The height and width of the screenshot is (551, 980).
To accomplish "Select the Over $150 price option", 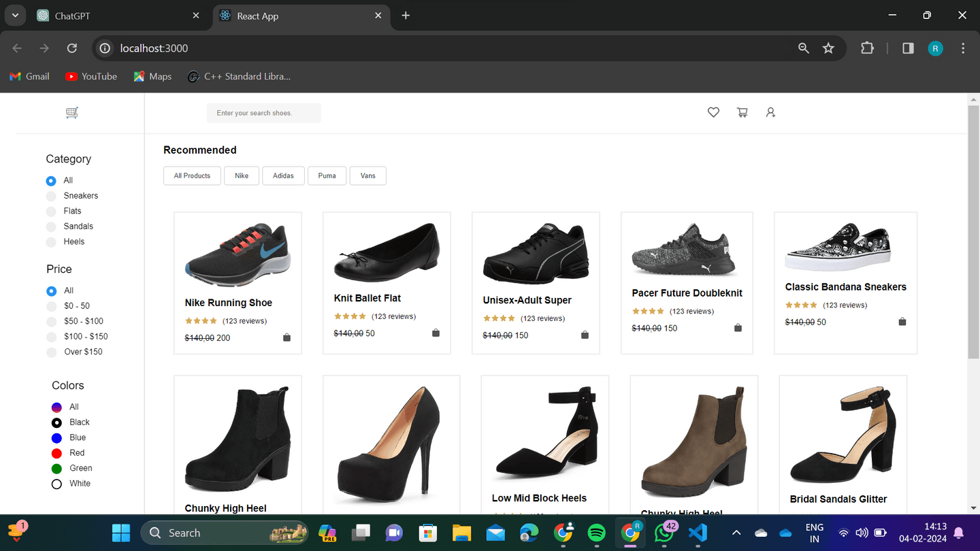I will (51, 352).
